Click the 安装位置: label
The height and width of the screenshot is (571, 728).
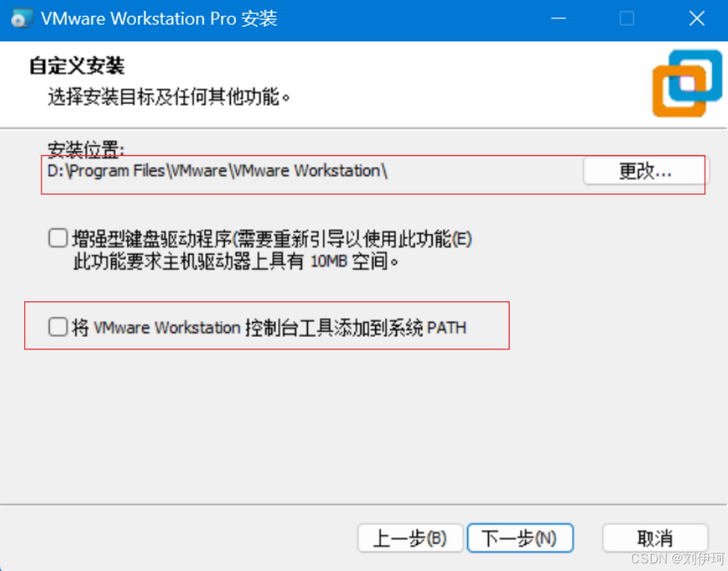tap(86, 149)
